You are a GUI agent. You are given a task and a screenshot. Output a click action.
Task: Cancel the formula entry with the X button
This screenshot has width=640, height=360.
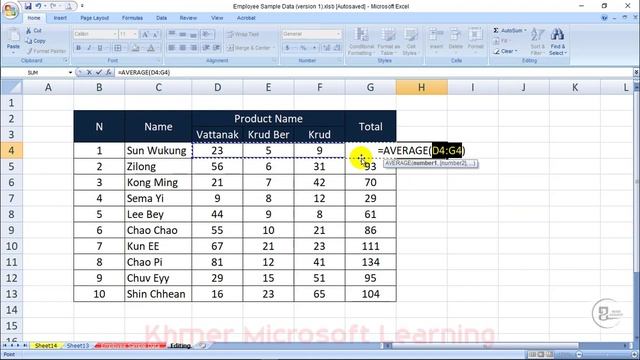click(89, 72)
